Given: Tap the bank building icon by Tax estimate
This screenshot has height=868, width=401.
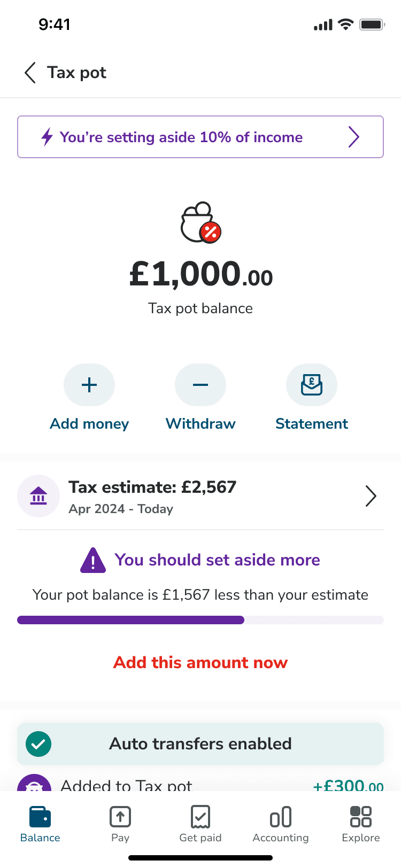Looking at the screenshot, I should (38, 496).
